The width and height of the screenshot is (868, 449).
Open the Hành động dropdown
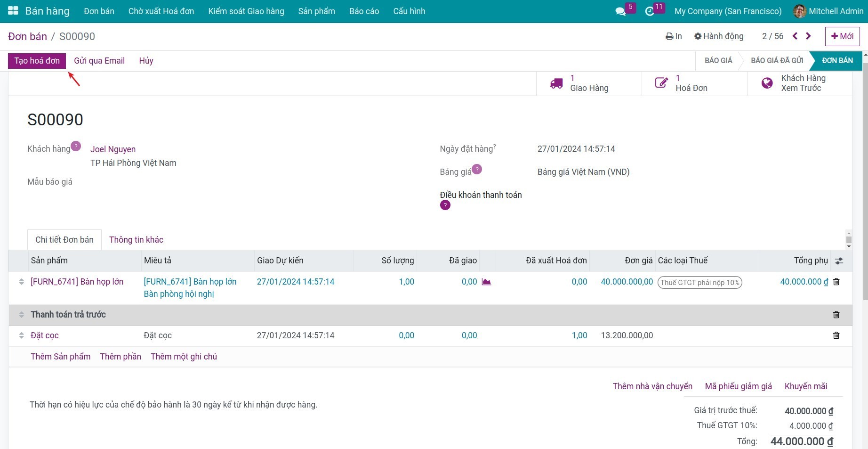(719, 36)
